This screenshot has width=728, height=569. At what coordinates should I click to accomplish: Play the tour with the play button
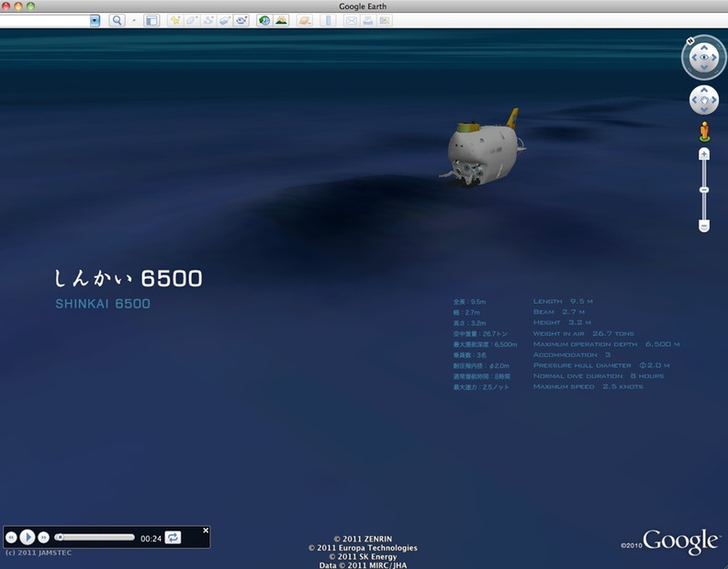tap(28, 538)
